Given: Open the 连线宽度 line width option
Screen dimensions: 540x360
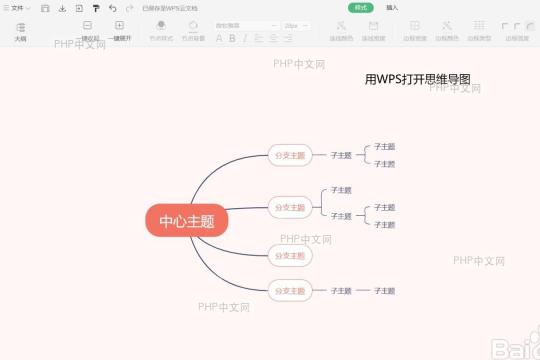Looking at the screenshot, I should (x=373, y=31).
